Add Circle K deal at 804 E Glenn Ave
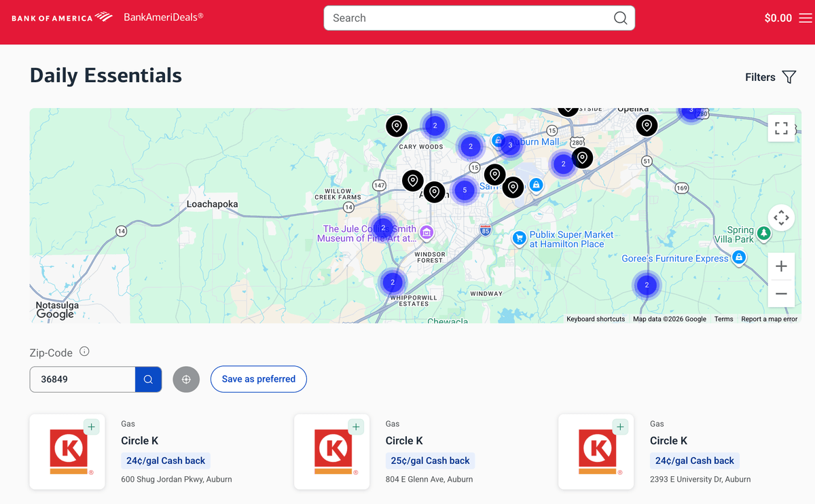The image size is (815, 504). coord(356,427)
